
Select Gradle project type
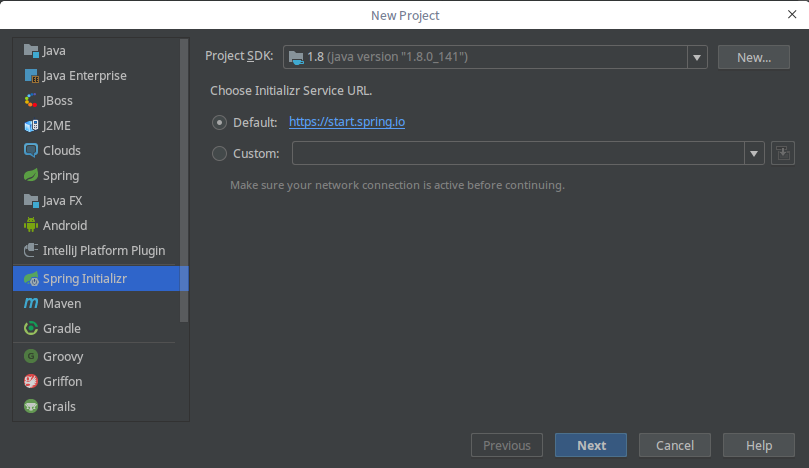coord(62,328)
